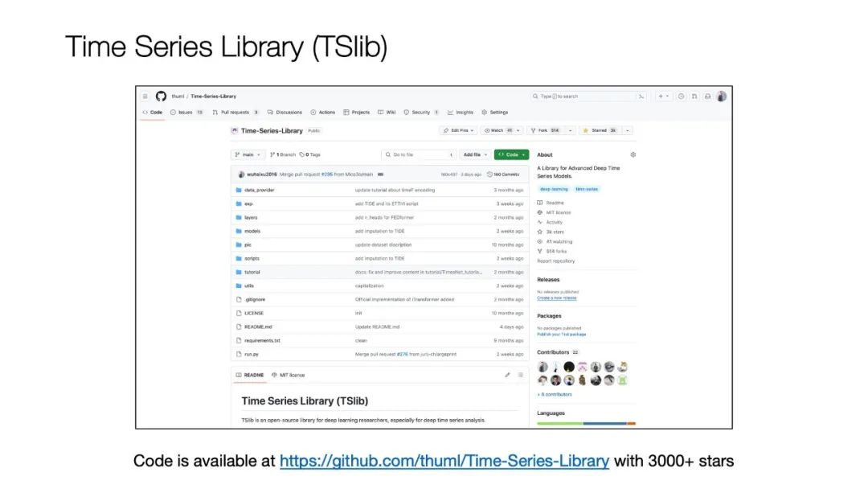The width and height of the screenshot is (868, 489).
Task: Click the About section gear icon
Action: [x=633, y=154]
